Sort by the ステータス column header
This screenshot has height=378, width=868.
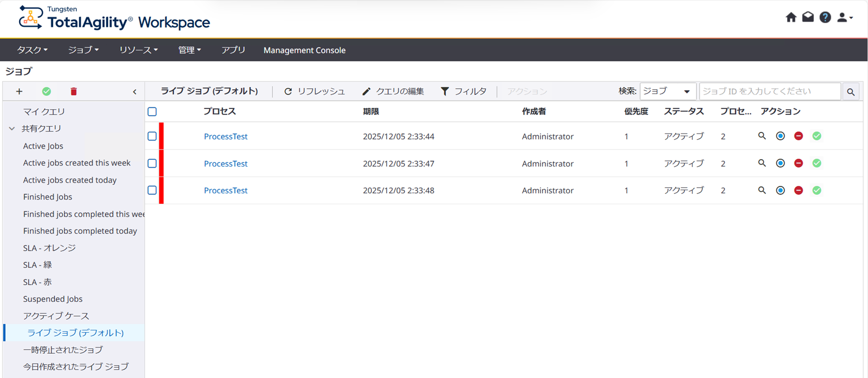684,111
